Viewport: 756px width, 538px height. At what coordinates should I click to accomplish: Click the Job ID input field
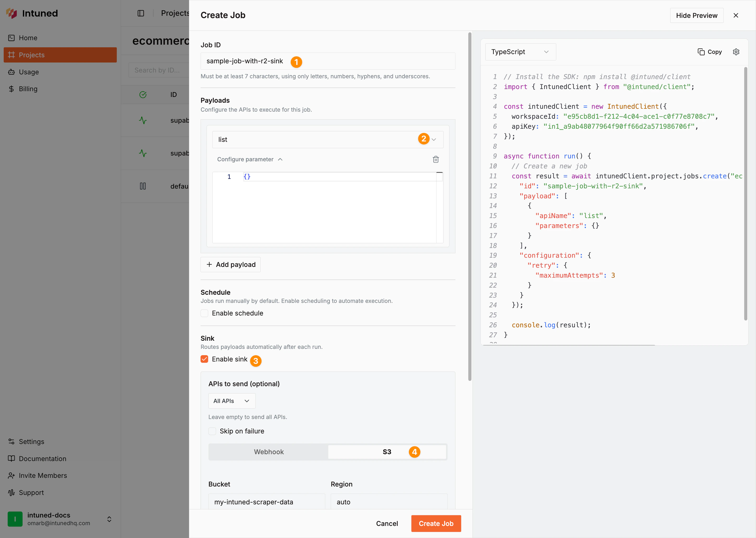tap(364, 61)
